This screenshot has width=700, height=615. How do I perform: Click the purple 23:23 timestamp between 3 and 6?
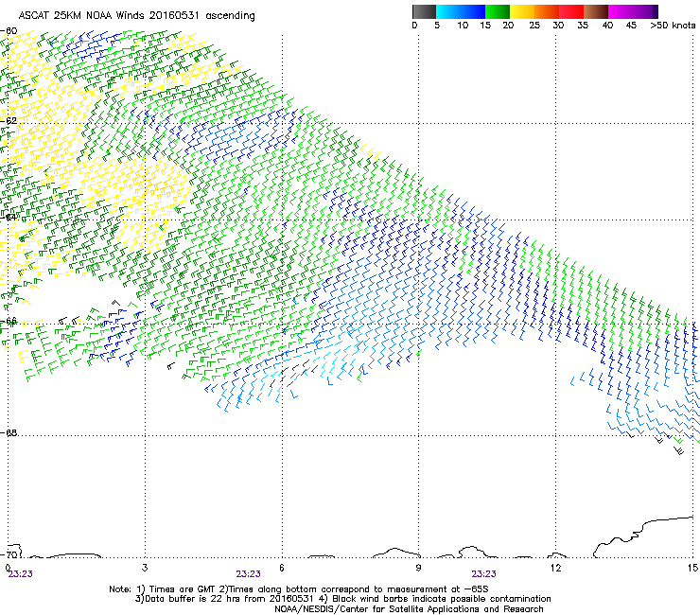pos(248,574)
